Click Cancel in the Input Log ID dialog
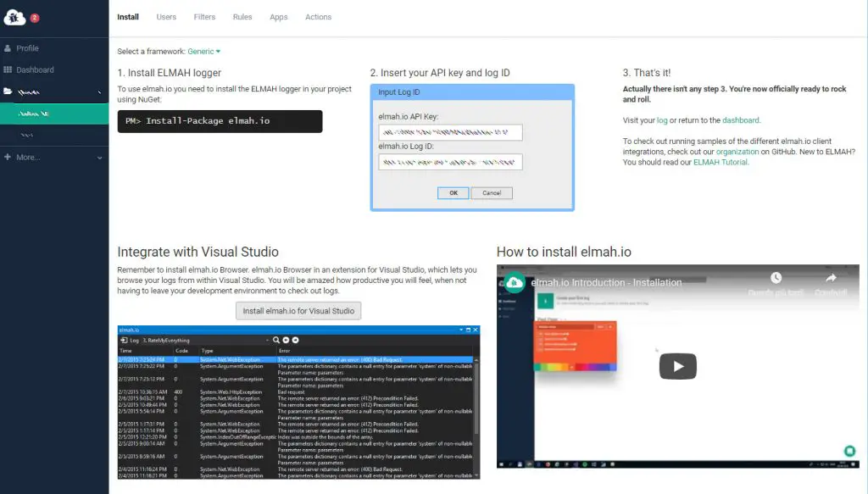868x494 pixels. [x=492, y=193]
